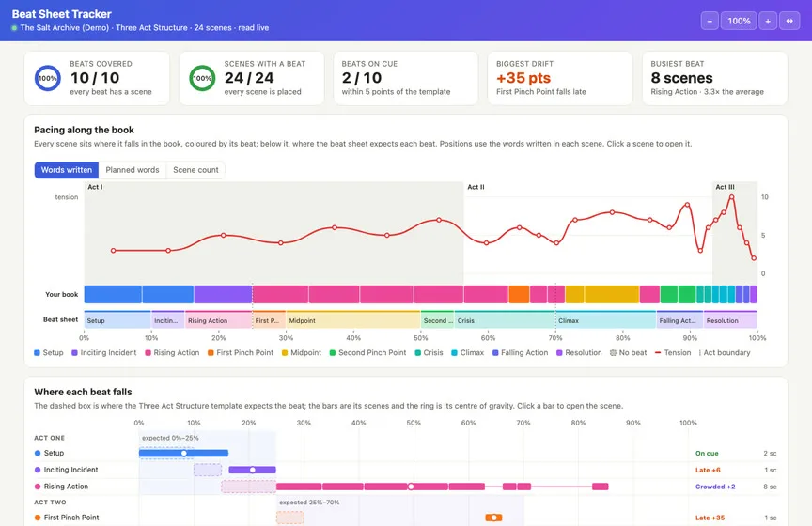Click the Act III label on pacing chart
812x526 pixels.
click(725, 187)
